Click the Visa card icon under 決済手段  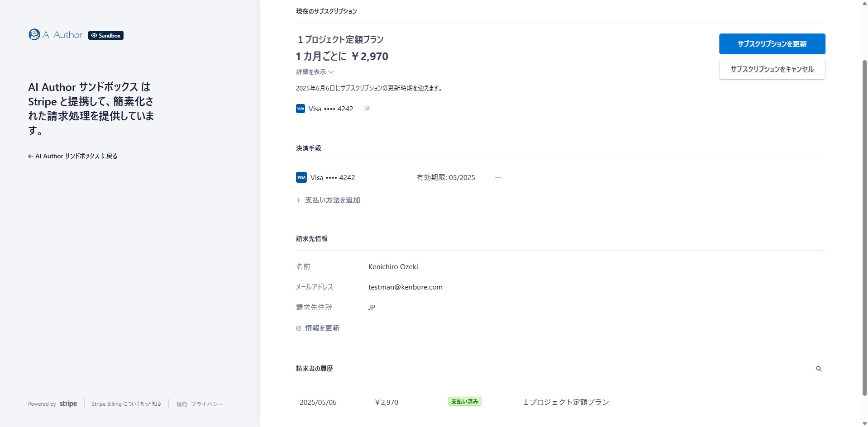(301, 177)
